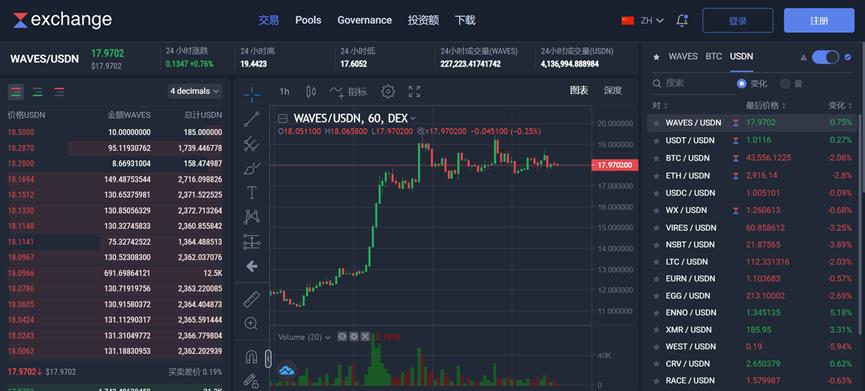Open candlestick chart style selector

tap(311, 92)
